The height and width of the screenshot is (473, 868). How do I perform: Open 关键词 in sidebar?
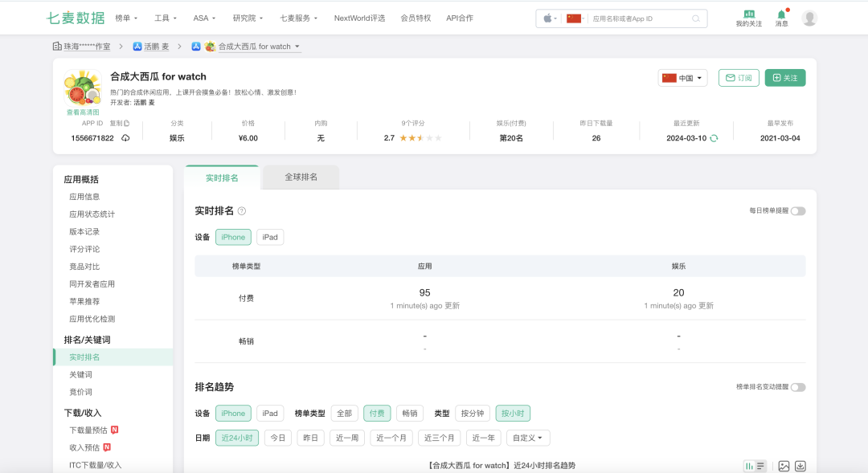(x=81, y=374)
